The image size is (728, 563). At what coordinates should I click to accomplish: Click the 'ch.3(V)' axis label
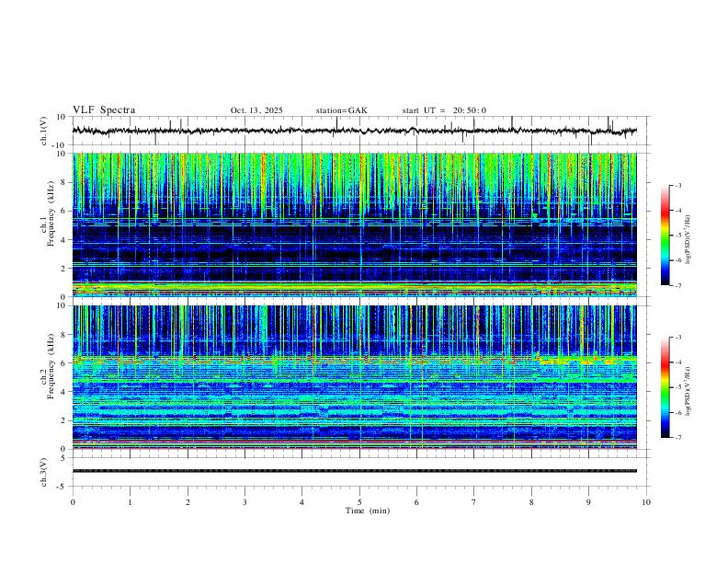[x=44, y=472]
